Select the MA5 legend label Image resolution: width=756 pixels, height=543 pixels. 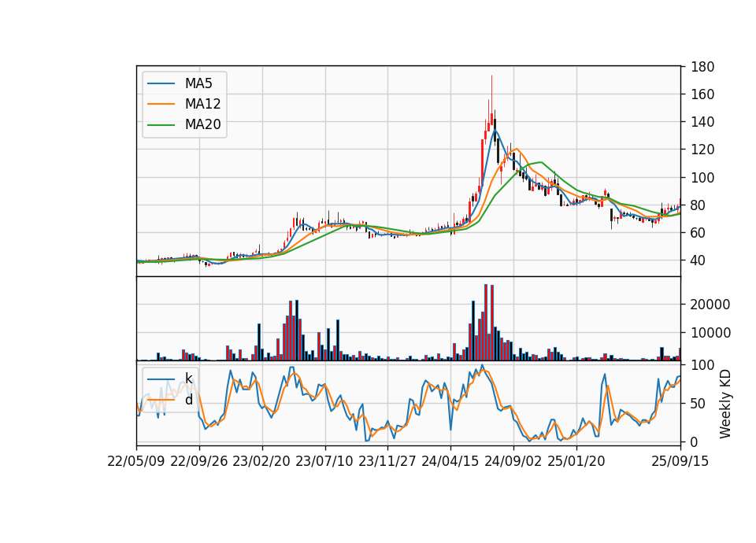tap(198, 83)
